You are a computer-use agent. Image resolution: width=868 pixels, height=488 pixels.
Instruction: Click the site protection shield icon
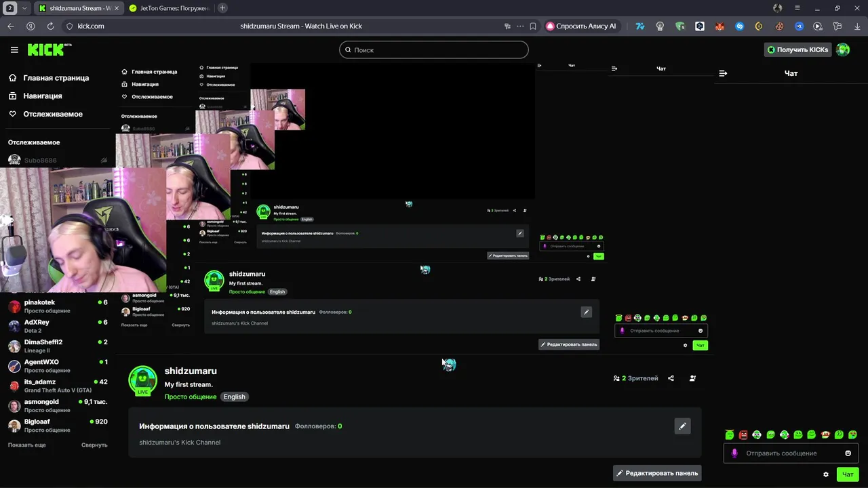pyautogui.click(x=68, y=26)
